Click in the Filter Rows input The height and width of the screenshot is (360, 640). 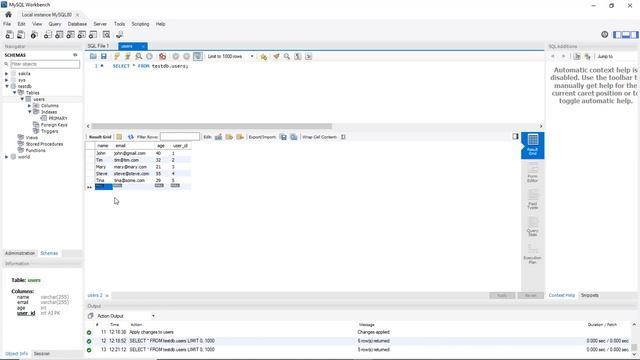(180, 137)
